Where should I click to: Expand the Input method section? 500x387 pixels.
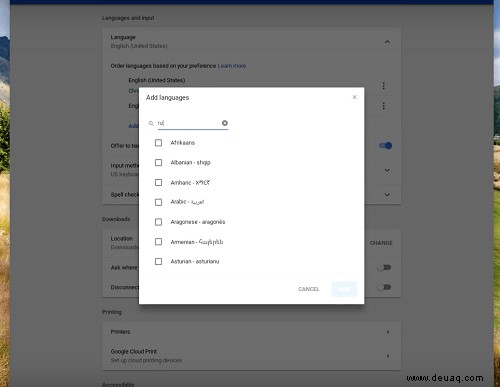click(387, 170)
